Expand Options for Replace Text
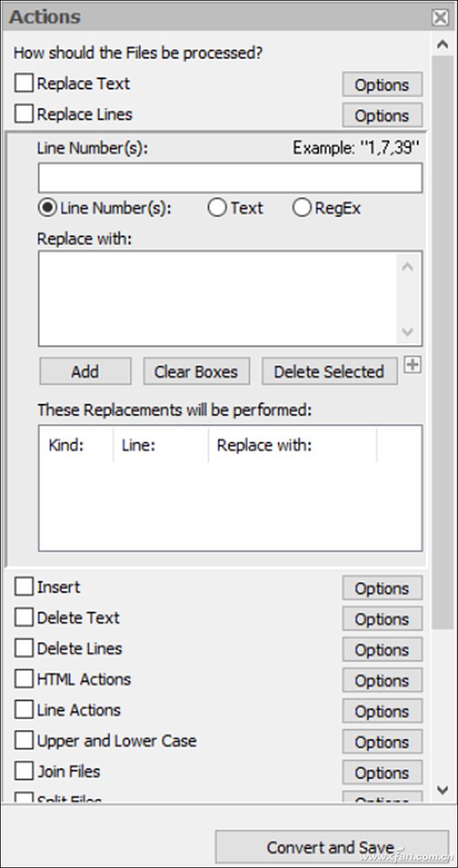This screenshot has height=868, width=458. [381, 85]
